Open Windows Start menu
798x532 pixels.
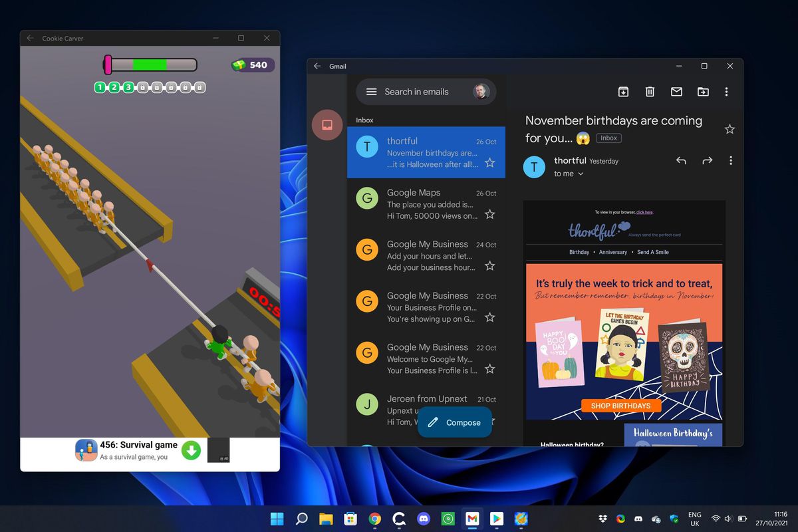[x=277, y=519]
